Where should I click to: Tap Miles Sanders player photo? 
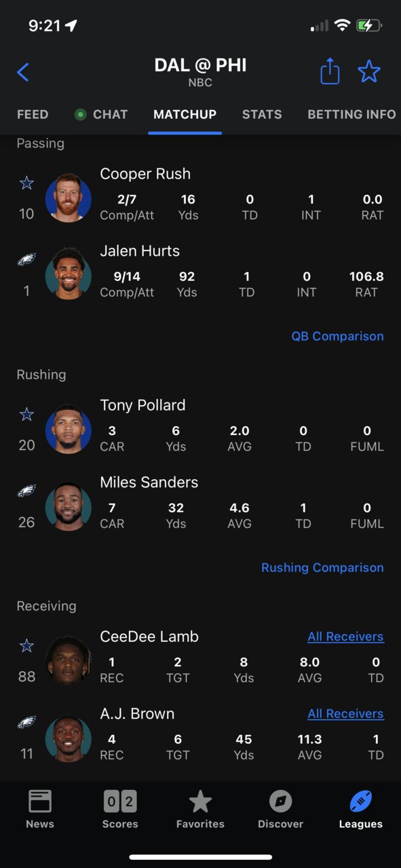[69, 507]
